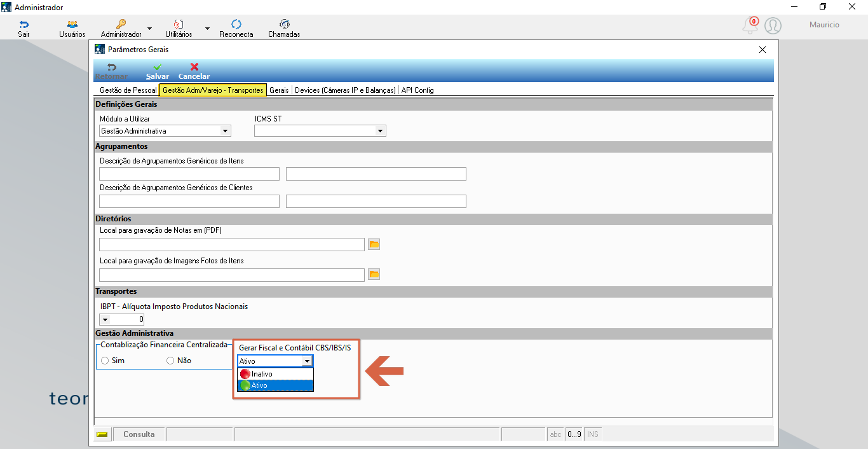868x449 pixels.
Task: Restore down the Administrador window
Action: tap(823, 7)
